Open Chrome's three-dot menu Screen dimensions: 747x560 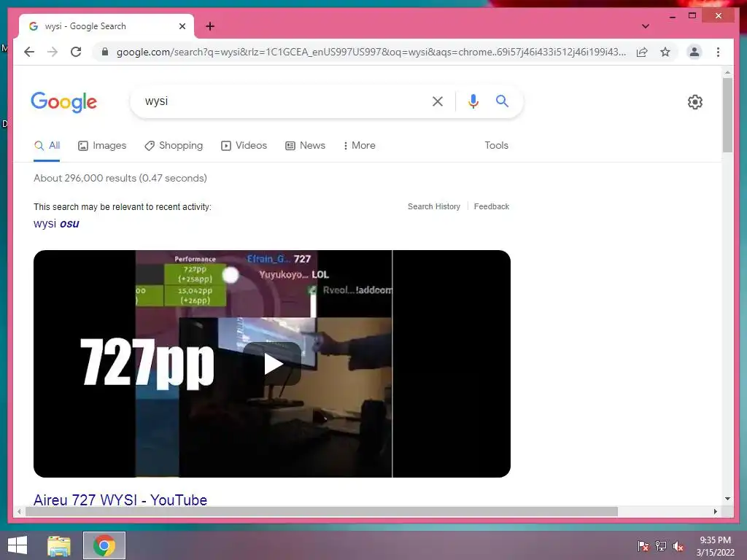(718, 52)
